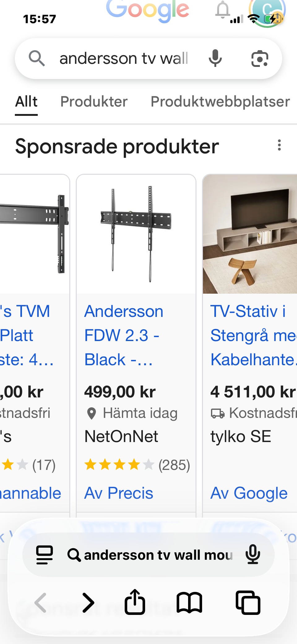This screenshot has width=297, height=644.
Task: Open bookmarks via the book icon
Action: (x=189, y=602)
